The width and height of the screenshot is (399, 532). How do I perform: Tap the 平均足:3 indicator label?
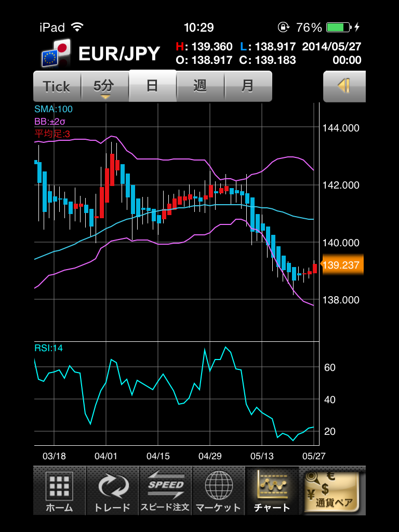(x=52, y=134)
